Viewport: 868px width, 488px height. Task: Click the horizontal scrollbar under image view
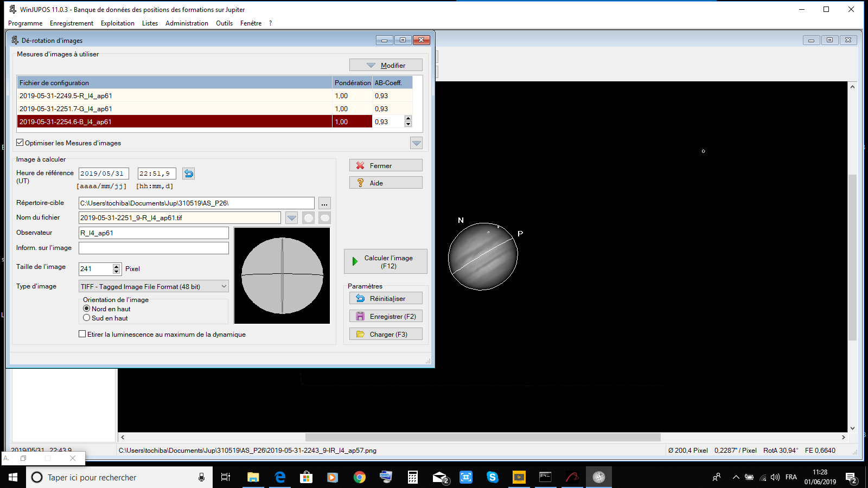[x=483, y=437]
